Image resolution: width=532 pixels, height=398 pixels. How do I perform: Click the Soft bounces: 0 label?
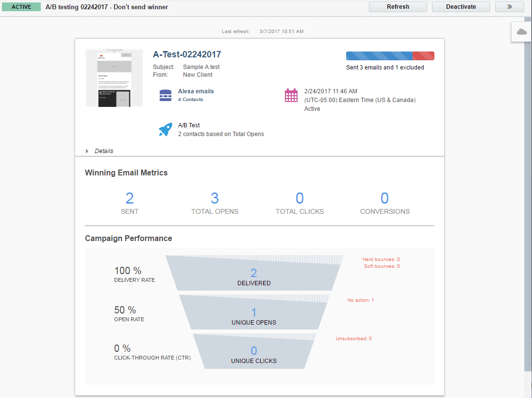point(382,266)
